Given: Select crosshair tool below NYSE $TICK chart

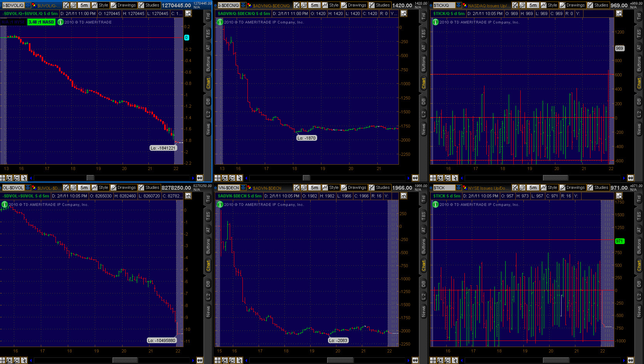Looking at the screenshot, I should click(x=433, y=360).
